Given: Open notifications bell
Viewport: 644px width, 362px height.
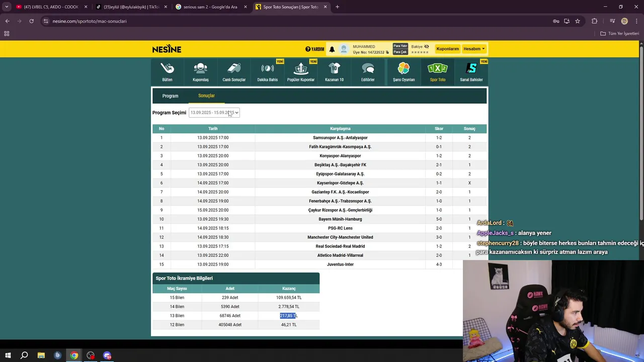Looking at the screenshot, I should tap(332, 49).
